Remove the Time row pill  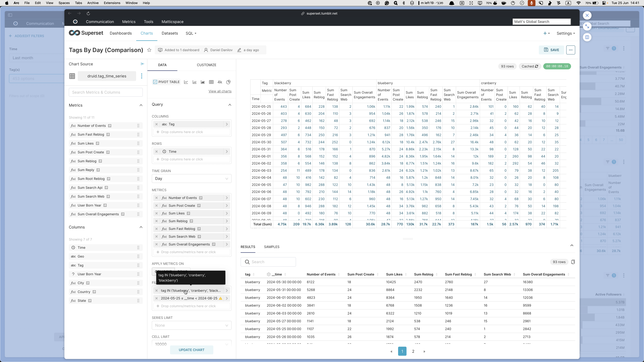156,152
